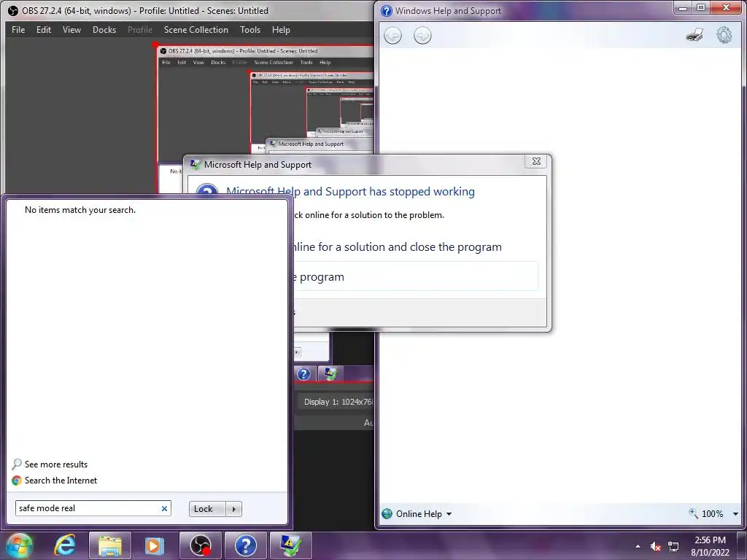
Task: Switch to error report taskbar button
Action: point(290,545)
